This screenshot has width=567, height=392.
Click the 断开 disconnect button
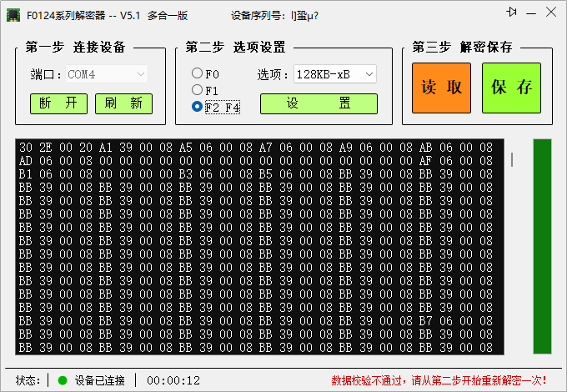[x=58, y=103]
